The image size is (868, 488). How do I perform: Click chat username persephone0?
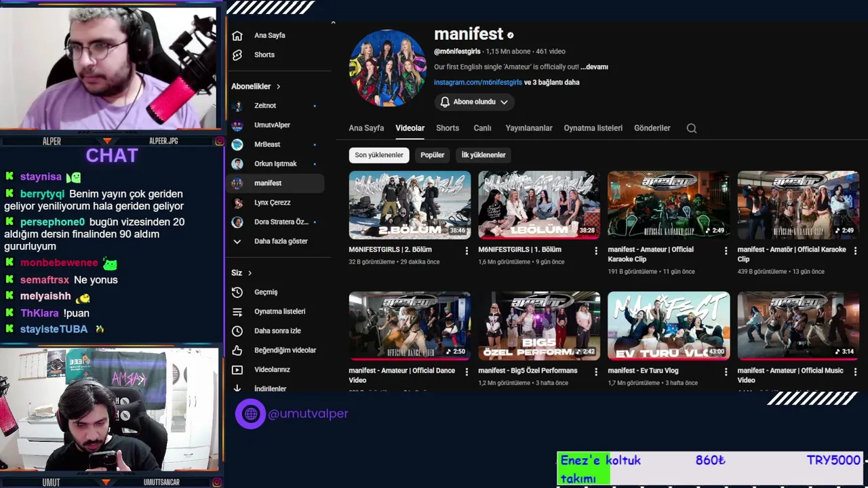(x=52, y=222)
